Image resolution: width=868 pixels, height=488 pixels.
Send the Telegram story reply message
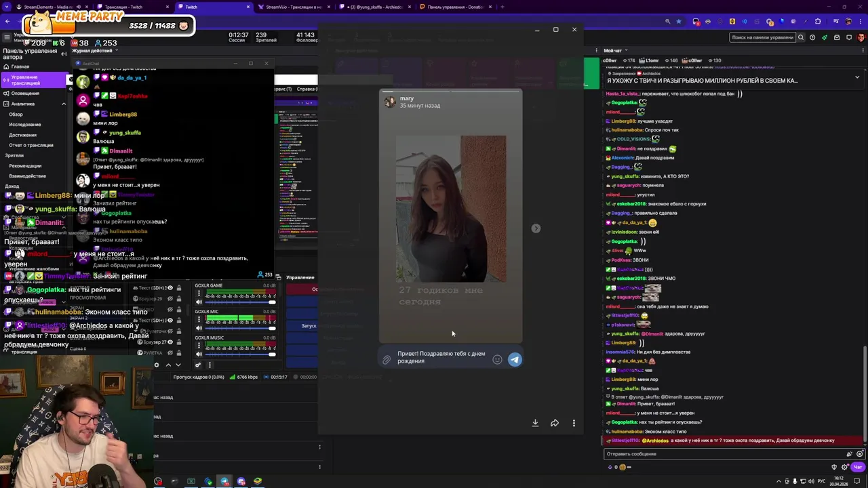(x=515, y=360)
